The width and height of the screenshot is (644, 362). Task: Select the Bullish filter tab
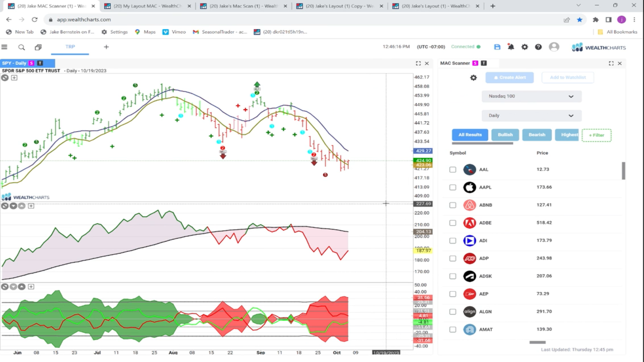[x=505, y=135]
